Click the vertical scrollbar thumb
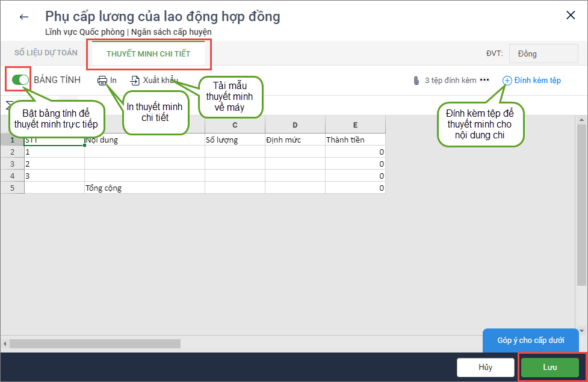 [581, 205]
